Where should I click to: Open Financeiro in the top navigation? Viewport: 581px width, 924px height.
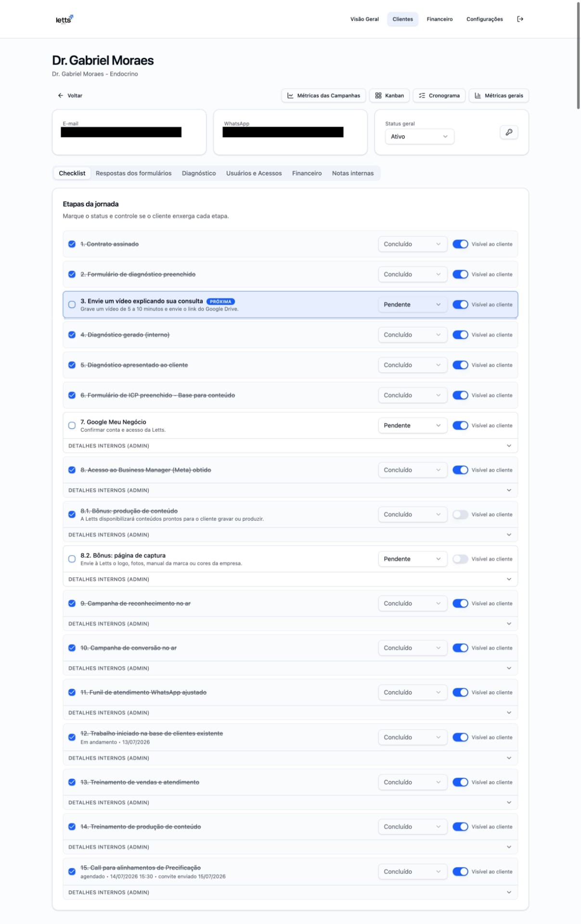tap(439, 19)
